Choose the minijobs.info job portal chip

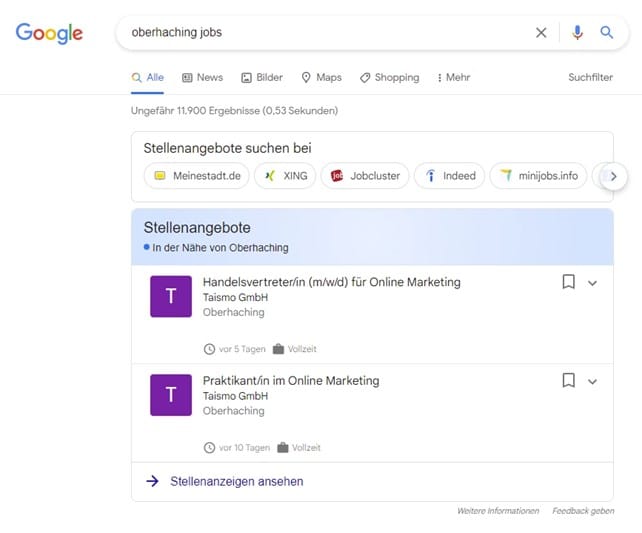pos(538,176)
